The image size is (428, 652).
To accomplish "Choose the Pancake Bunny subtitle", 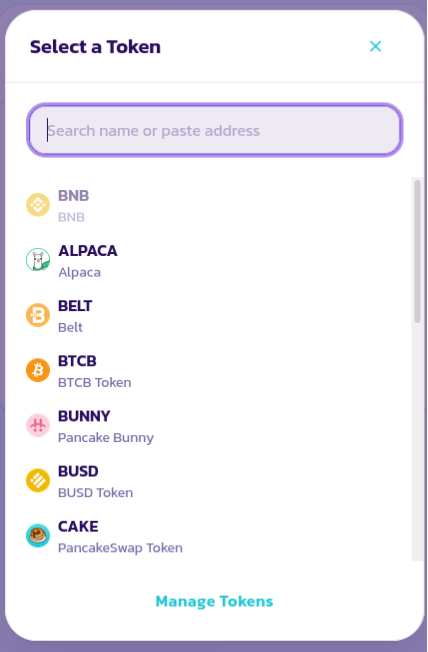I will (106, 438).
